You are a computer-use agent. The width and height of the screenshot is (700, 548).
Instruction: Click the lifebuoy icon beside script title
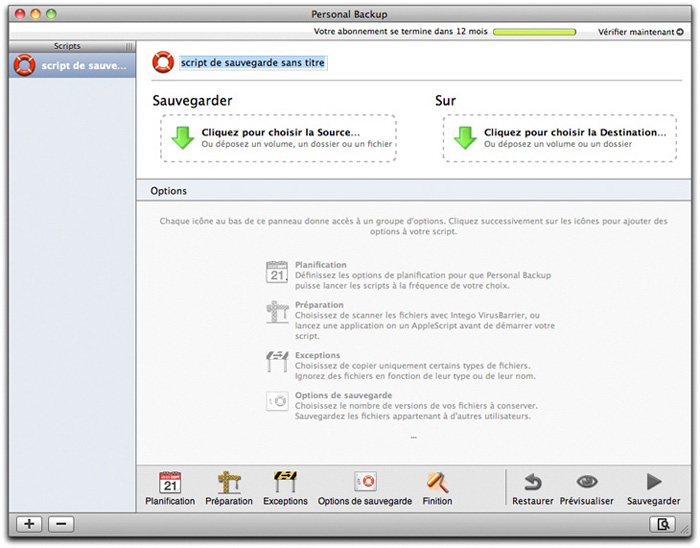(x=163, y=62)
